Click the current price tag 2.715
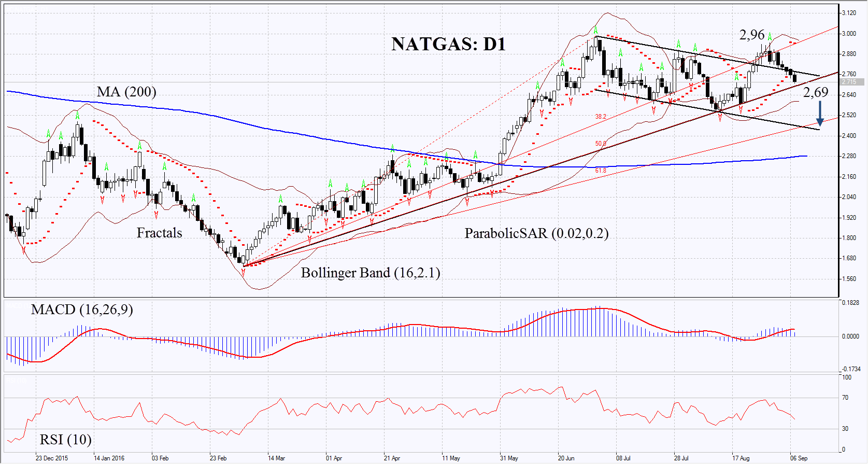 [x=852, y=82]
